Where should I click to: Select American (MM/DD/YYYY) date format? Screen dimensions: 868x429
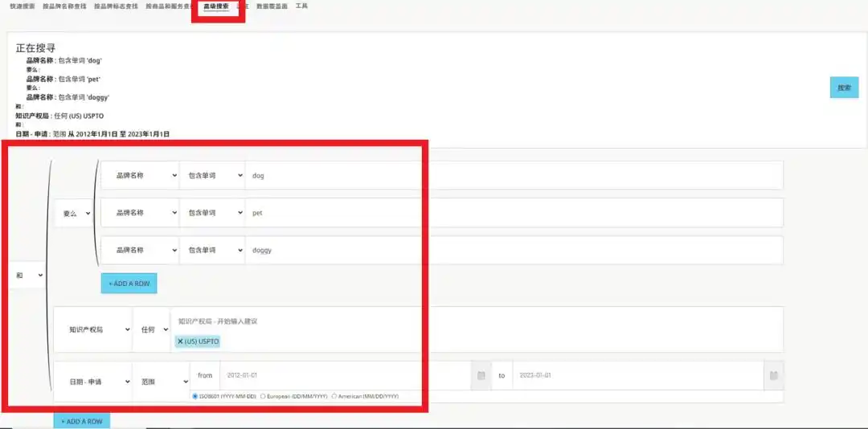(334, 396)
